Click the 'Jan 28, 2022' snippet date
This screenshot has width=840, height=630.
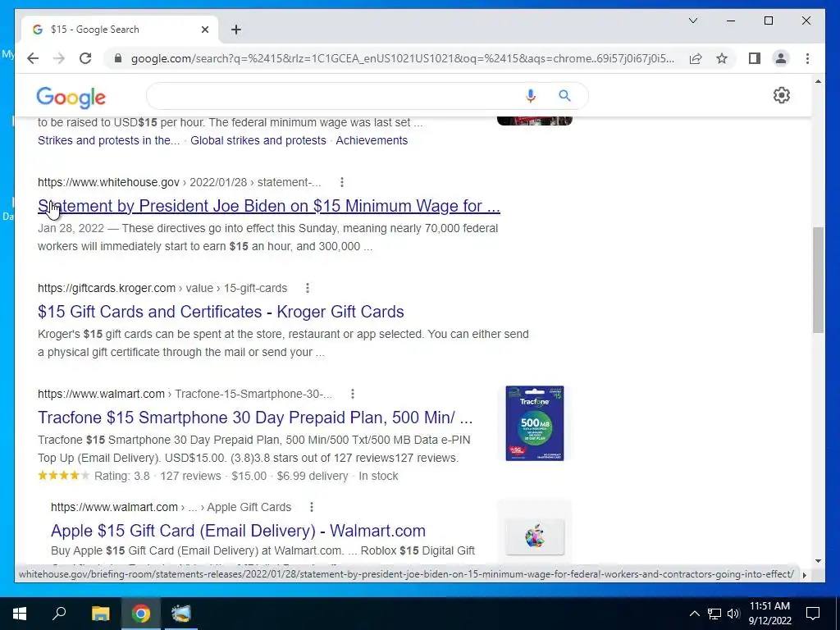[71, 228]
